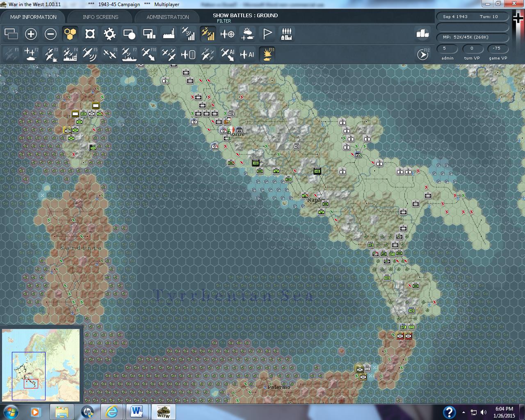The width and height of the screenshot is (525, 420).
Task: Click the system tray volume icon
Action: point(484,412)
